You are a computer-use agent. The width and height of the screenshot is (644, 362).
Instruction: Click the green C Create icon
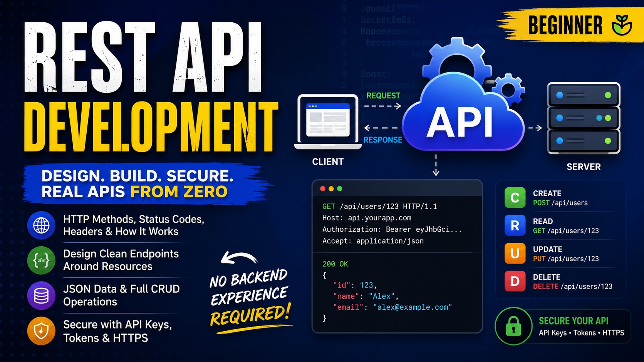click(x=515, y=198)
